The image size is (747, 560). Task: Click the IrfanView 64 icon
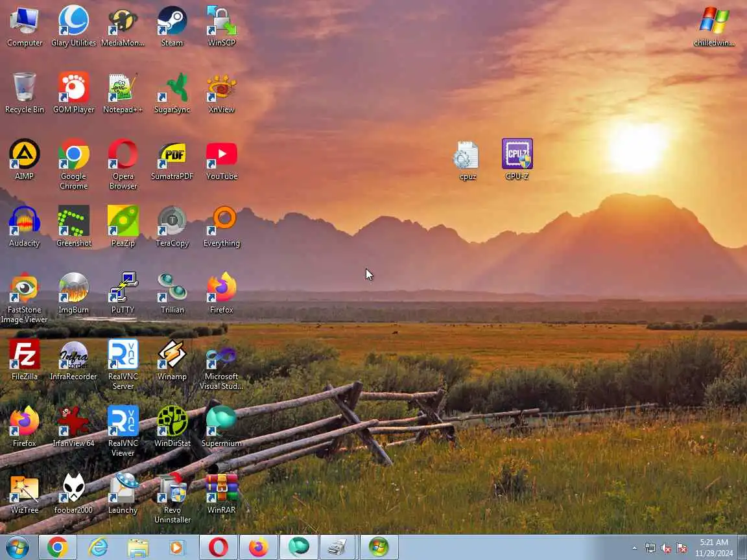click(x=73, y=426)
